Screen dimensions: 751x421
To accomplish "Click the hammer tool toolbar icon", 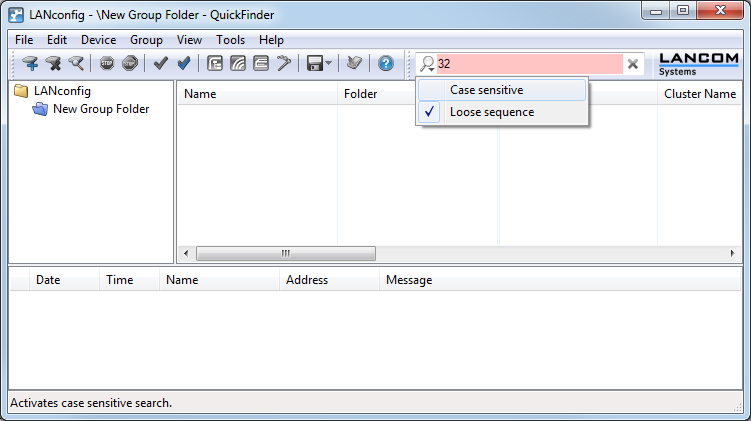I will point(284,64).
